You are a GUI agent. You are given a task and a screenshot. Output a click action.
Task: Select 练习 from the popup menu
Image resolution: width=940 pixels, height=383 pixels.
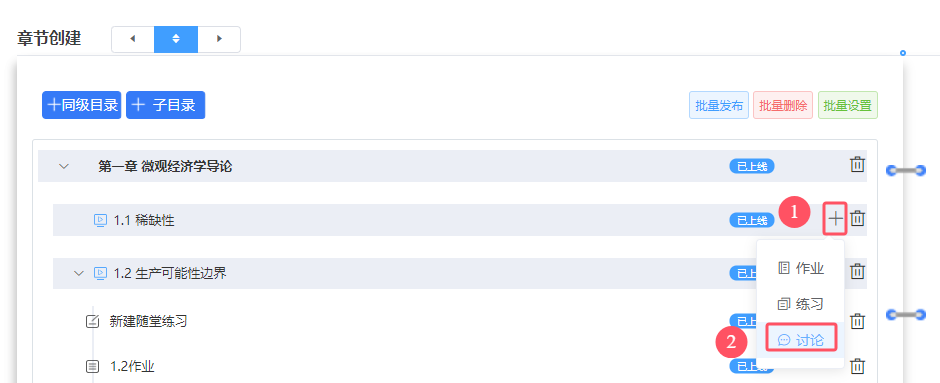[x=801, y=304]
